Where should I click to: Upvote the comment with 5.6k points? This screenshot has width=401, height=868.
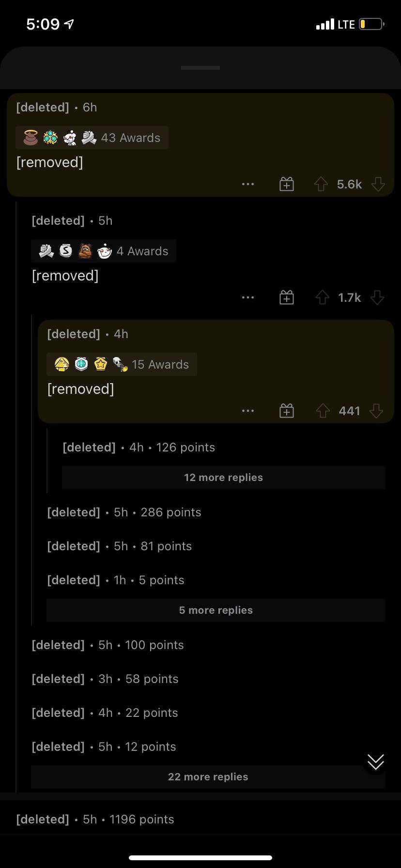(321, 184)
